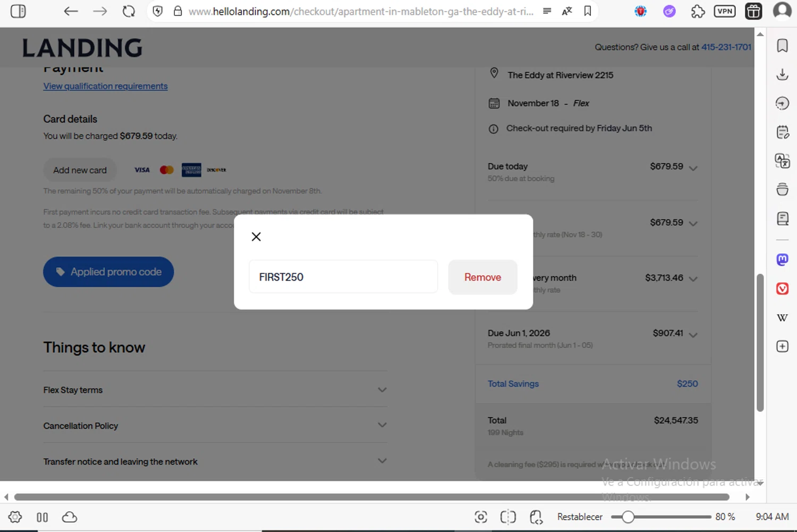Capture page screenshot icon in status bar

click(481, 517)
